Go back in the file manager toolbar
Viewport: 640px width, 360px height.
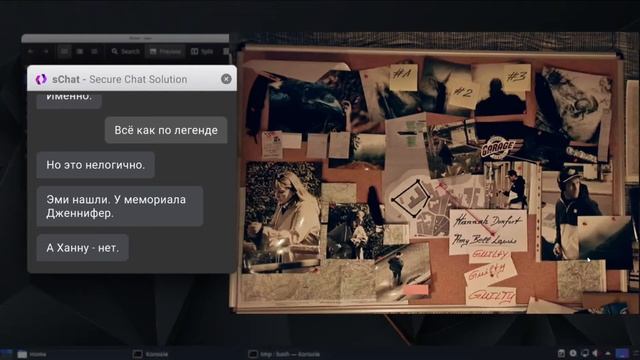pyautogui.click(x=30, y=51)
